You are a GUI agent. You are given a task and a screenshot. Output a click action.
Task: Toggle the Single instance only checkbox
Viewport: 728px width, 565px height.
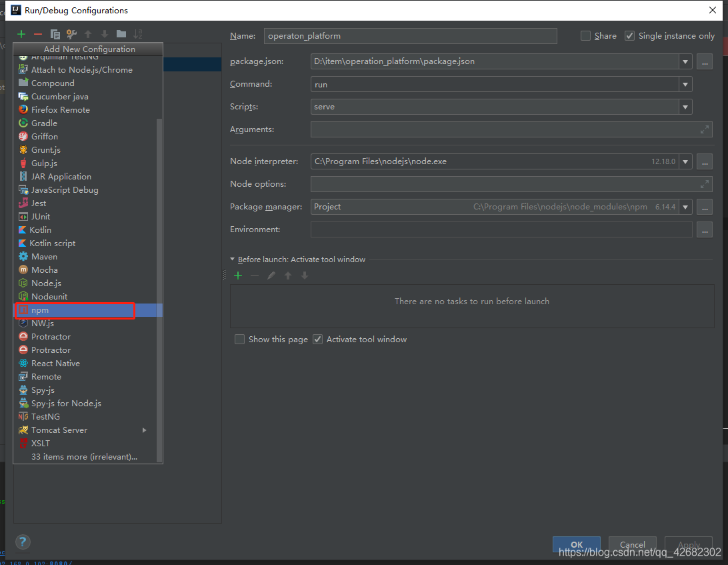[x=629, y=36]
